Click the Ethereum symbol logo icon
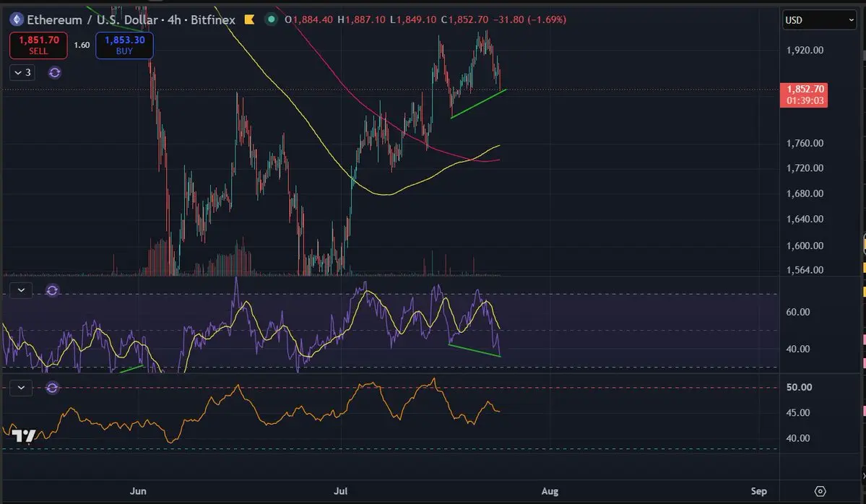Image resolution: width=866 pixels, height=504 pixels. tap(17, 19)
